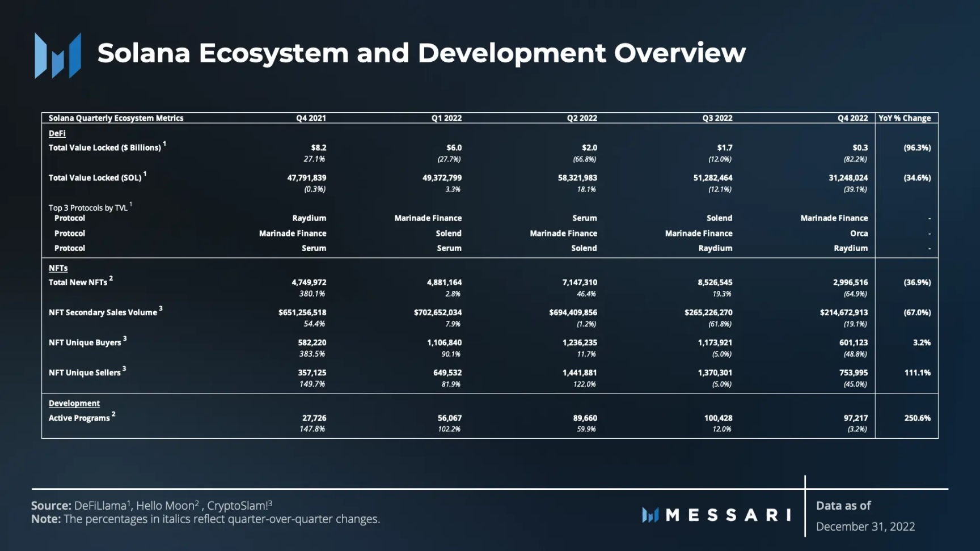The width and height of the screenshot is (980, 551).
Task: Click the Orca protocol entry
Action: 859,233
